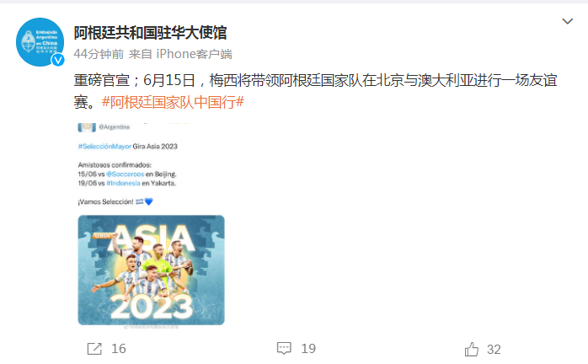The image size is (588, 364).
Task: Click the post text about 梅西 friendly match
Action: (315, 91)
